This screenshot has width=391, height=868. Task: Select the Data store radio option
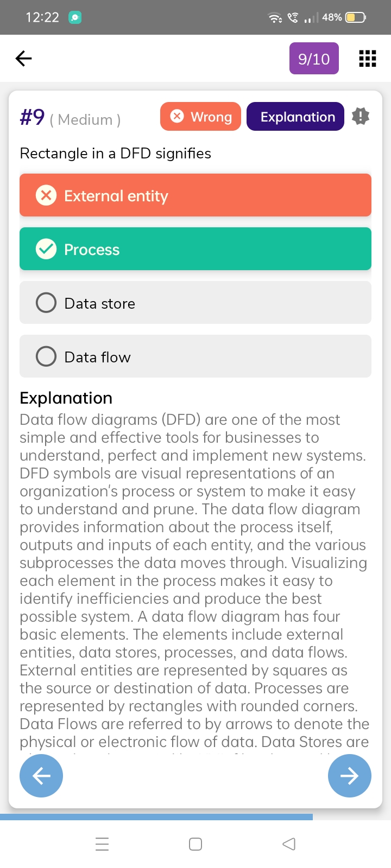pyautogui.click(x=46, y=303)
